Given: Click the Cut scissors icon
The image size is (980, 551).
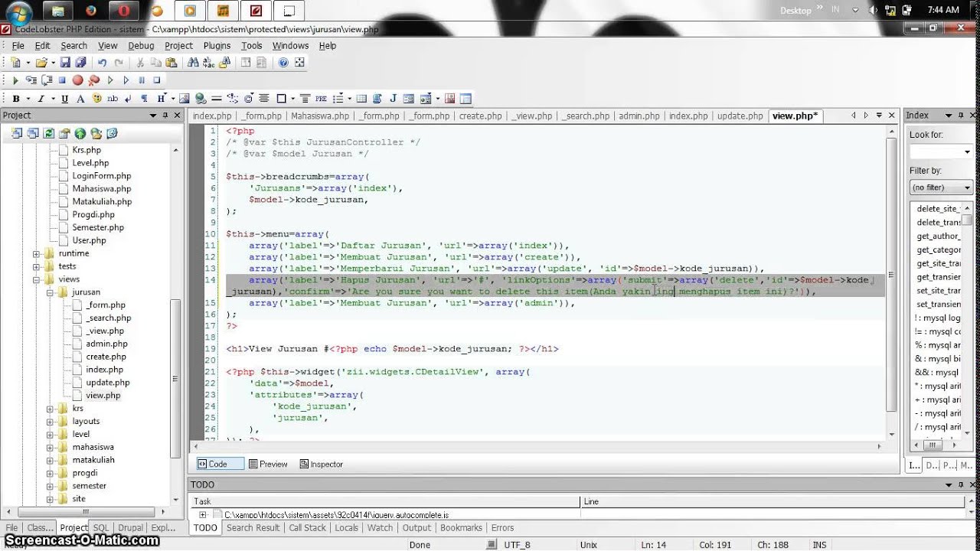Looking at the screenshot, I should pyautogui.click(x=140, y=63).
